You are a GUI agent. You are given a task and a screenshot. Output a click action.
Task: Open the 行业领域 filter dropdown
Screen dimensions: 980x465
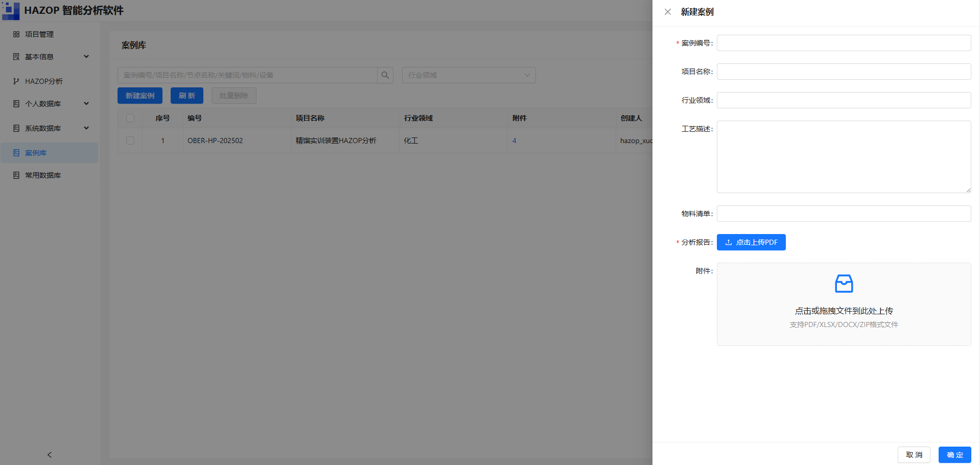click(469, 75)
